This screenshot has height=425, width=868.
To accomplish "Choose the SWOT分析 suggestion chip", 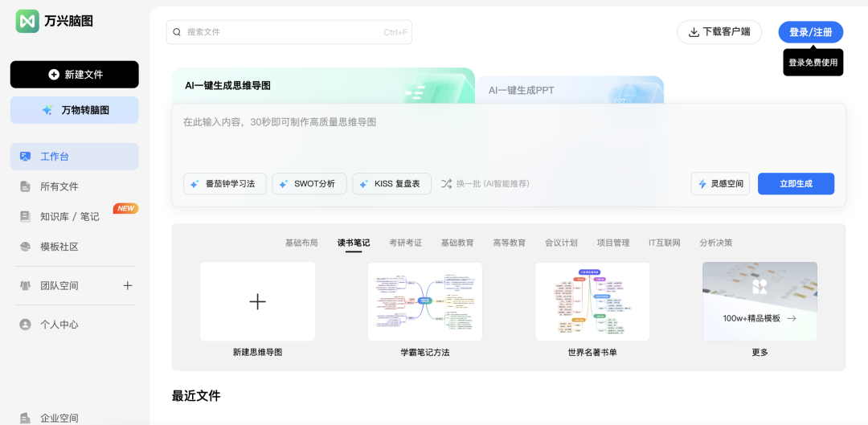I will point(309,184).
